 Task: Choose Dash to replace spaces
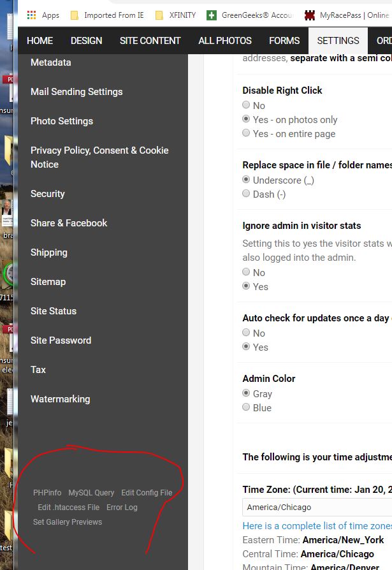246,193
